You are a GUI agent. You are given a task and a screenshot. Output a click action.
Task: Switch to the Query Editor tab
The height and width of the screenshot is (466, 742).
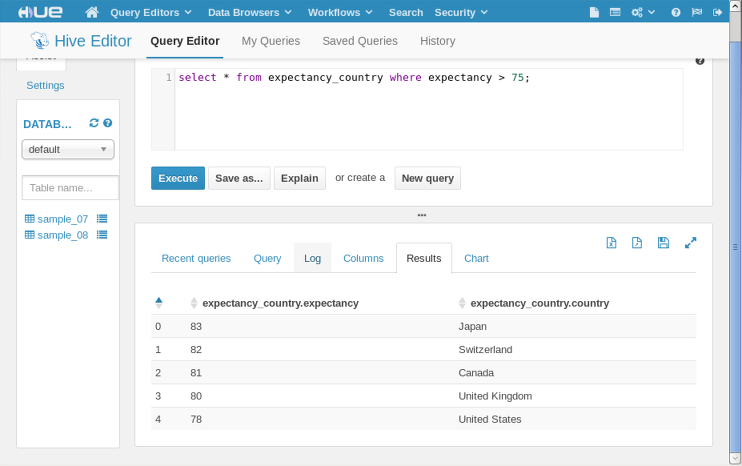pos(185,41)
